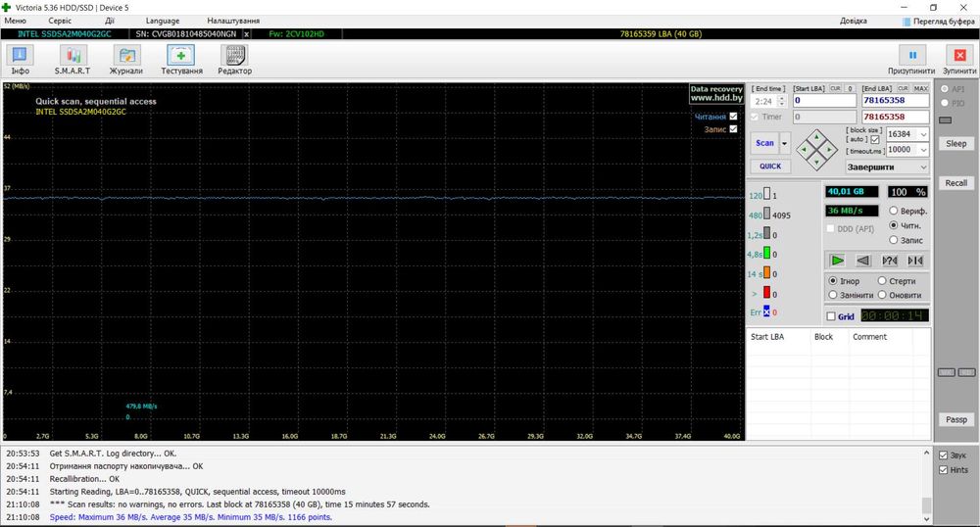This screenshot has height=527, width=980.
Task: Click the QUICK scan button
Action: coord(770,167)
